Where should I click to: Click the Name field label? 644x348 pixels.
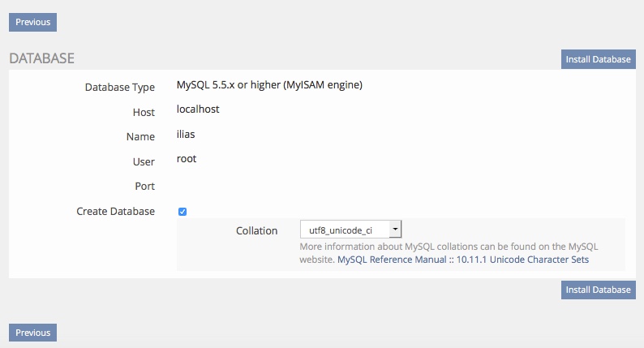coord(140,137)
